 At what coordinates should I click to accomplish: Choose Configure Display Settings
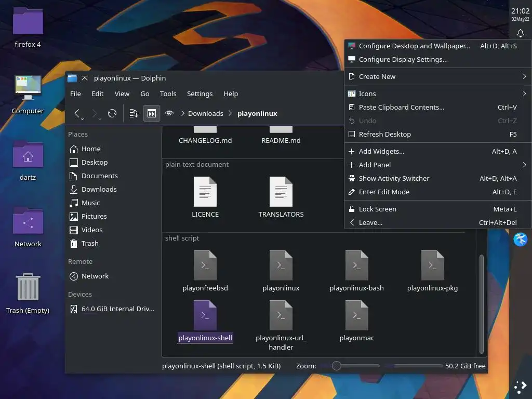(437, 59)
